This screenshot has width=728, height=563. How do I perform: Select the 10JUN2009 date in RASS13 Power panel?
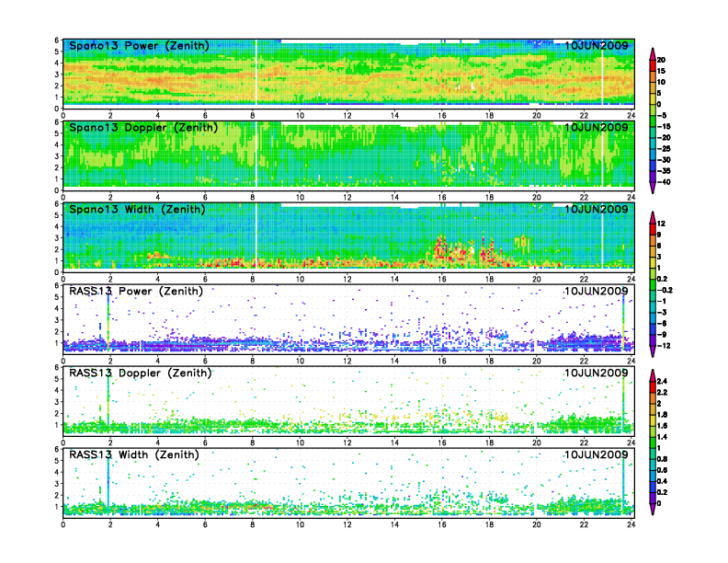click(597, 292)
